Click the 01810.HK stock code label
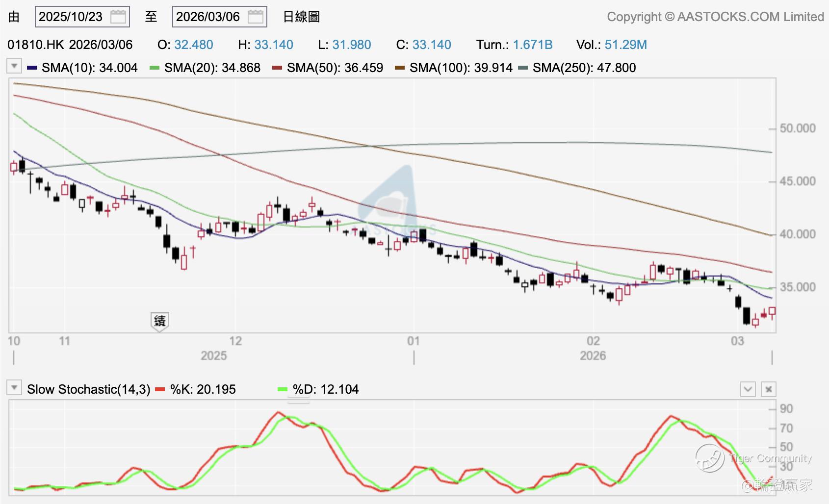Screen dimensions: 829x504 click(35, 45)
